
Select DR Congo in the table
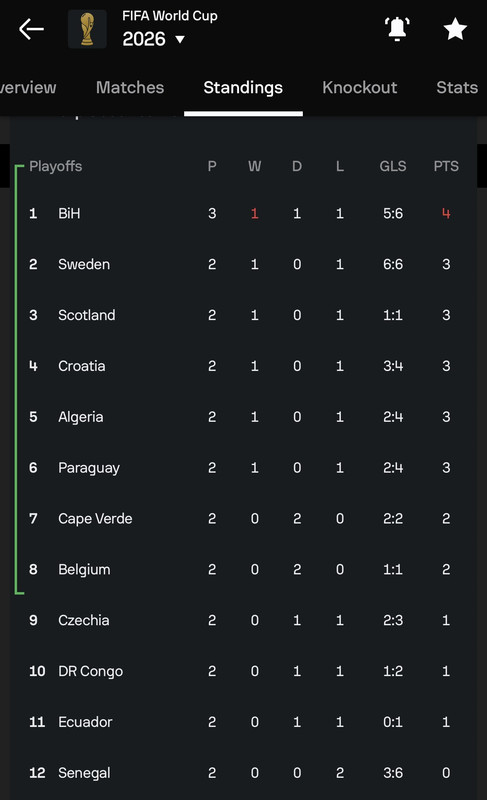pyautogui.click(x=244, y=671)
